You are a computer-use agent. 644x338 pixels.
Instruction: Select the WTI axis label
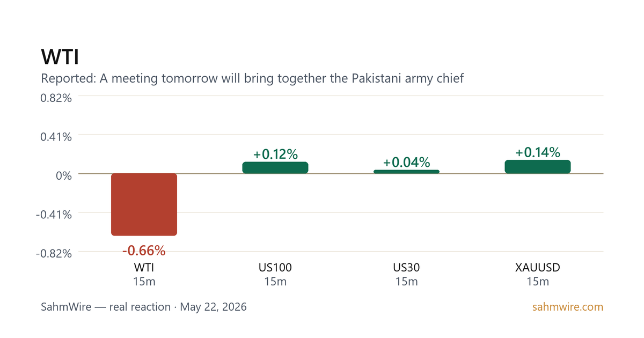tap(144, 267)
